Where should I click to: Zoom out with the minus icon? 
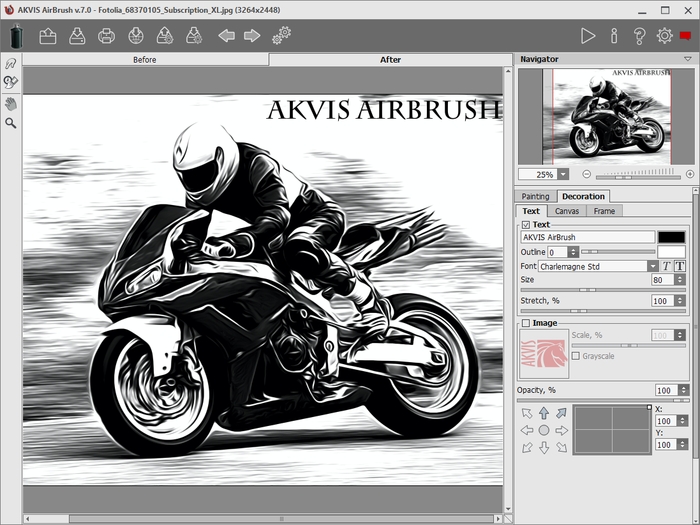tap(587, 174)
